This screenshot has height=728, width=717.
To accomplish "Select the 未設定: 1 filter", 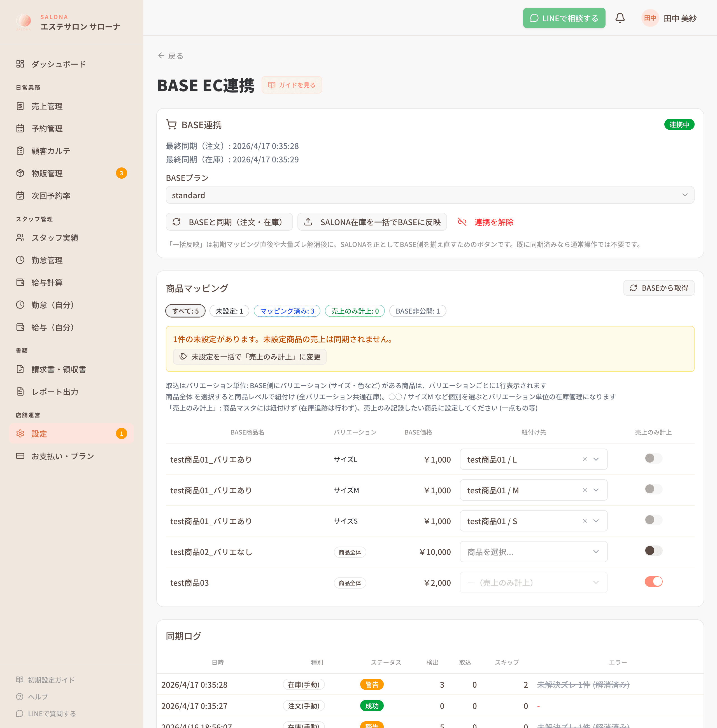I will 229,311.
